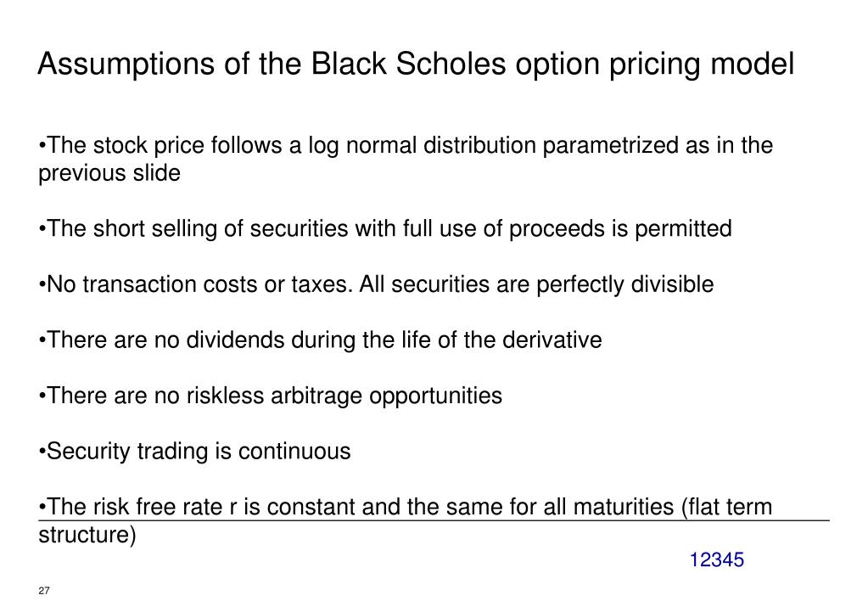Select the no transaction costs bullet
This screenshot has width=868, height=601.
pos(376,284)
